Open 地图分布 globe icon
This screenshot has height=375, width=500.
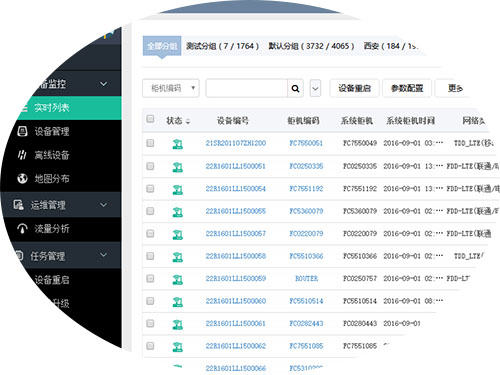tap(22, 178)
